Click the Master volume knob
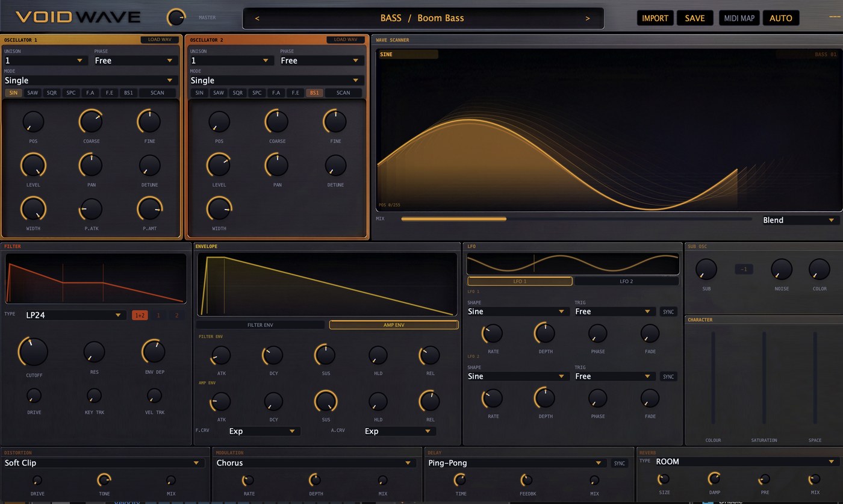 [176, 17]
